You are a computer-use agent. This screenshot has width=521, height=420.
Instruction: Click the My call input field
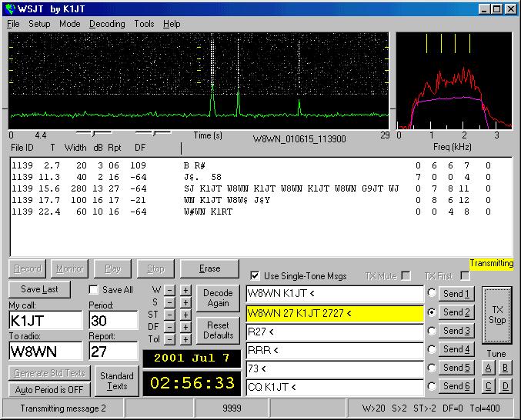45,321
